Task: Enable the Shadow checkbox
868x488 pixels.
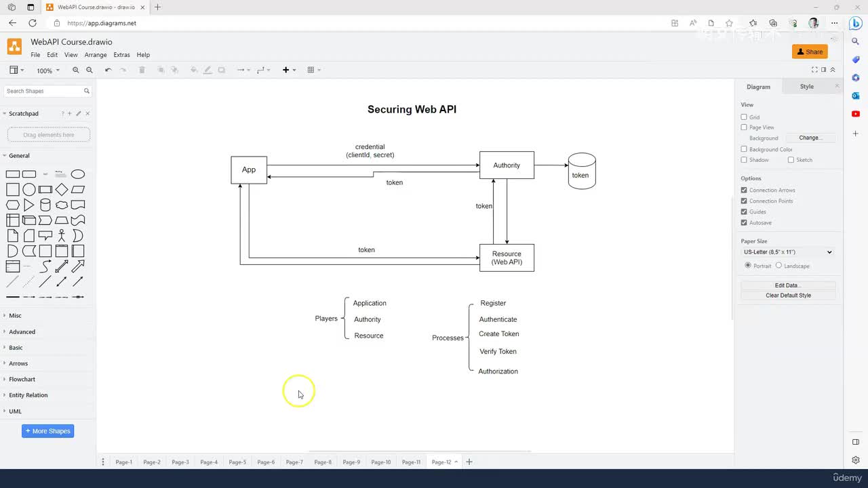Action: (x=744, y=160)
